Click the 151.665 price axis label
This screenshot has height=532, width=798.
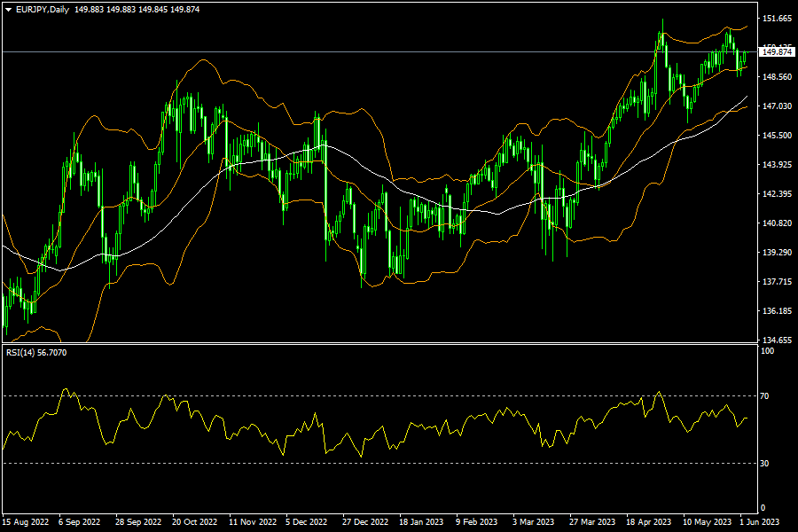point(777,19)
